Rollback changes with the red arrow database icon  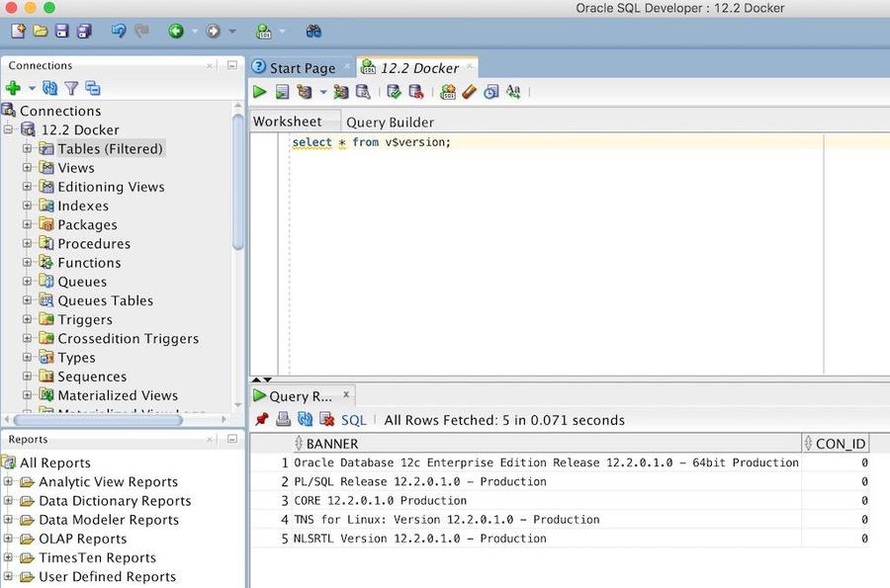pyautogui.click(x=416, y=91)
